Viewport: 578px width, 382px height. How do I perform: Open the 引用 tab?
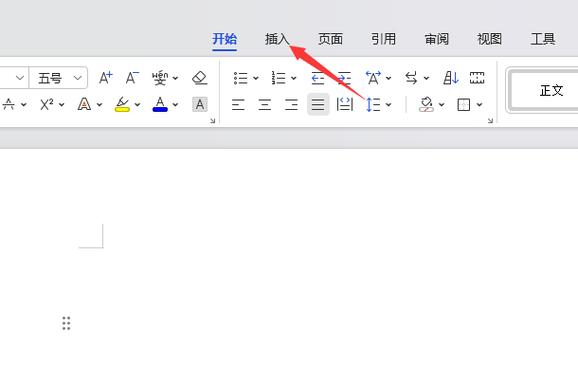pos(383,39)
